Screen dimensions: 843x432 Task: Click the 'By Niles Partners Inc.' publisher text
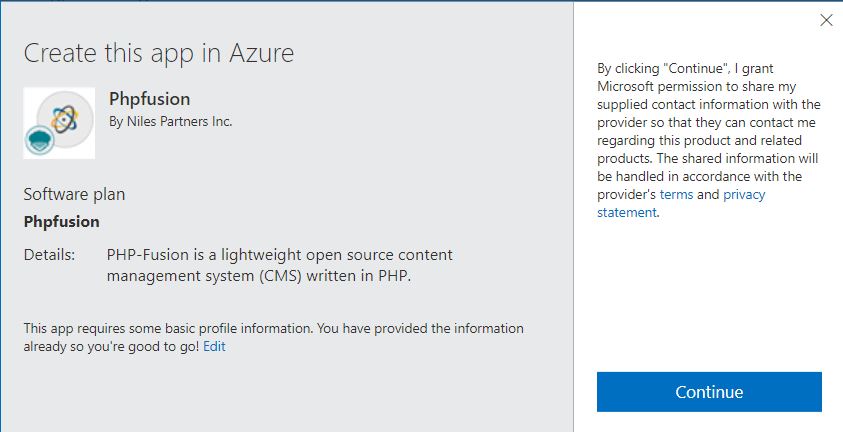170,122
